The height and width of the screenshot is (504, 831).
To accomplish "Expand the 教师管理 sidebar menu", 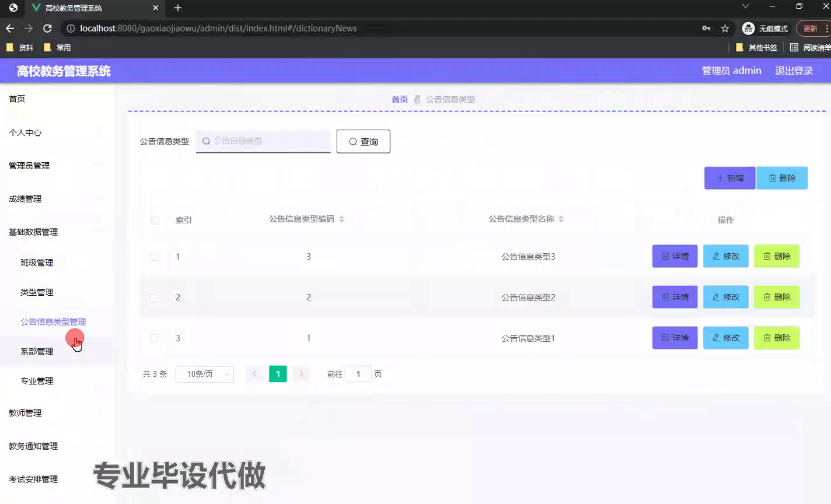I will (x=56, y=413).
